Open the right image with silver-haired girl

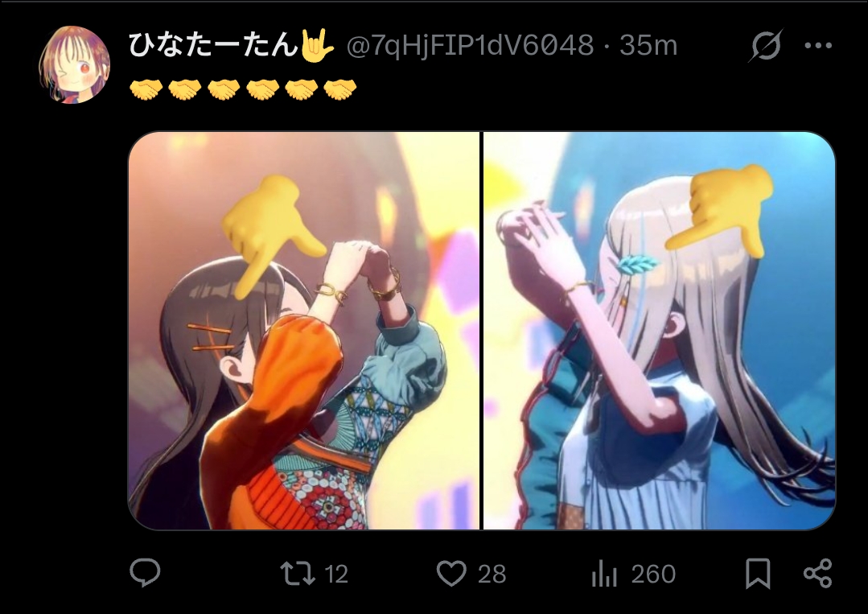(x=660, y=331)
